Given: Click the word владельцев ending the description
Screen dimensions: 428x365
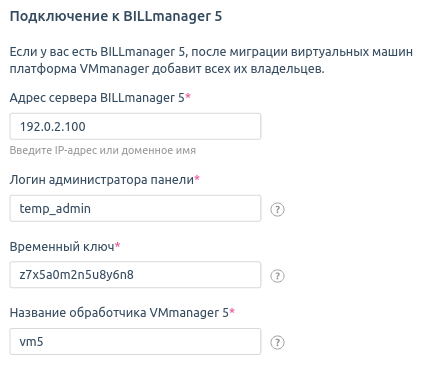Looking at the screenshot, I should click(287, 69).
